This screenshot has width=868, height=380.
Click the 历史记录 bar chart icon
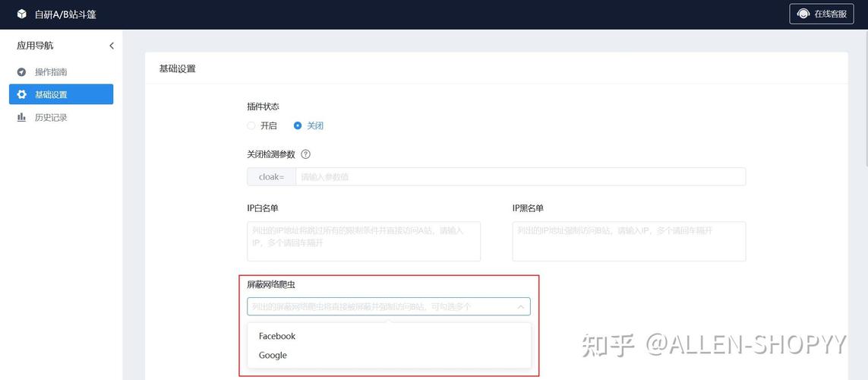tap(21, 118)
